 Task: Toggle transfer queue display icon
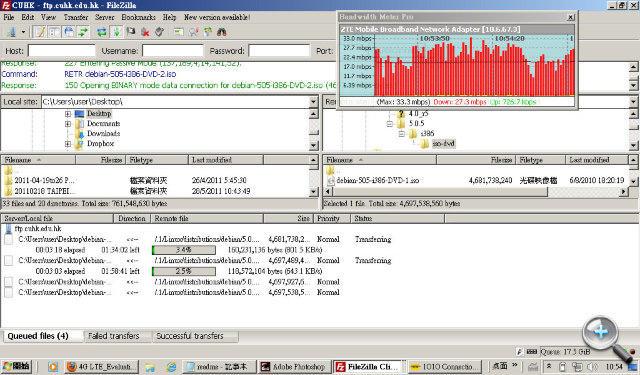point(83,32)
